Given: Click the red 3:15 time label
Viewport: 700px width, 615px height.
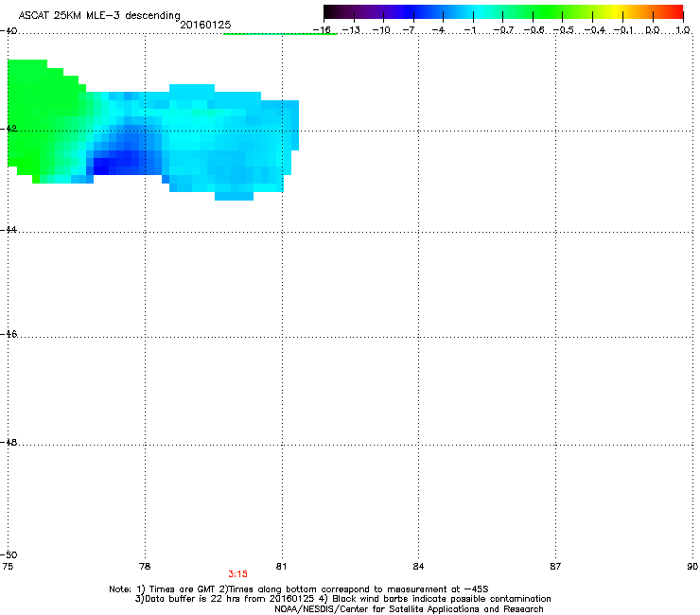Looking at the screenshot, I should (237, 574).
